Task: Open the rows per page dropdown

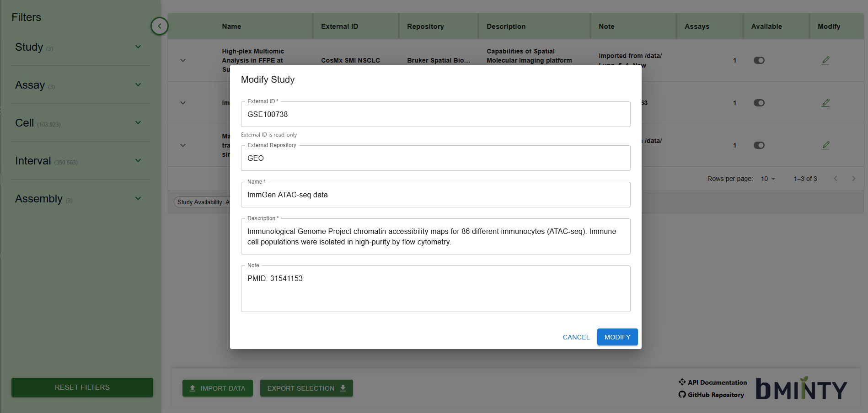Action: [x=768, y=179]
